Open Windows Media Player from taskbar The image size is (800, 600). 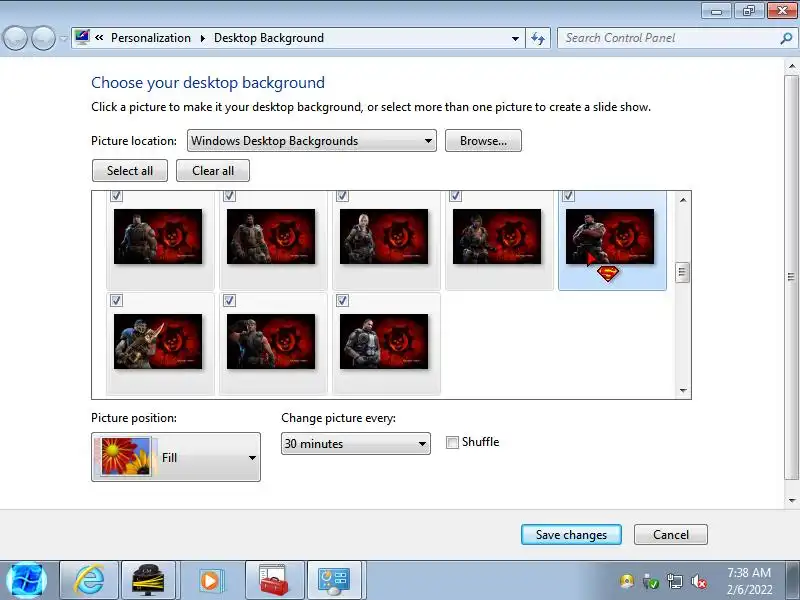coord(210,581)
